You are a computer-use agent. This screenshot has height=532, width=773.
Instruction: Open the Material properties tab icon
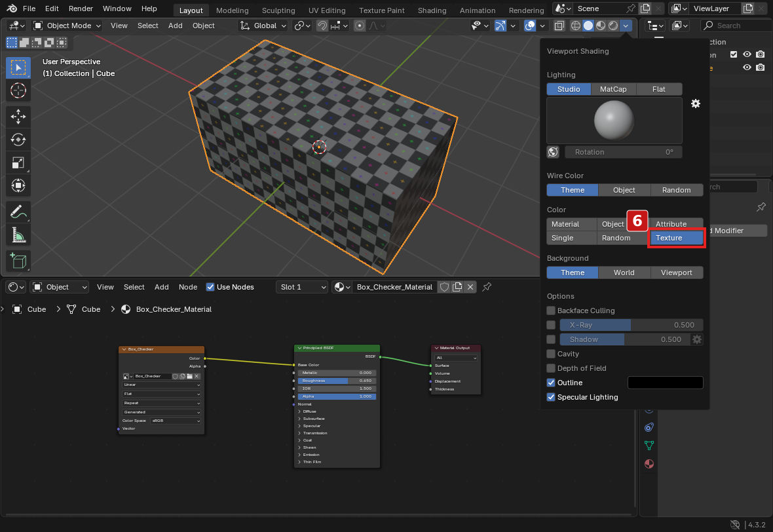649,463
